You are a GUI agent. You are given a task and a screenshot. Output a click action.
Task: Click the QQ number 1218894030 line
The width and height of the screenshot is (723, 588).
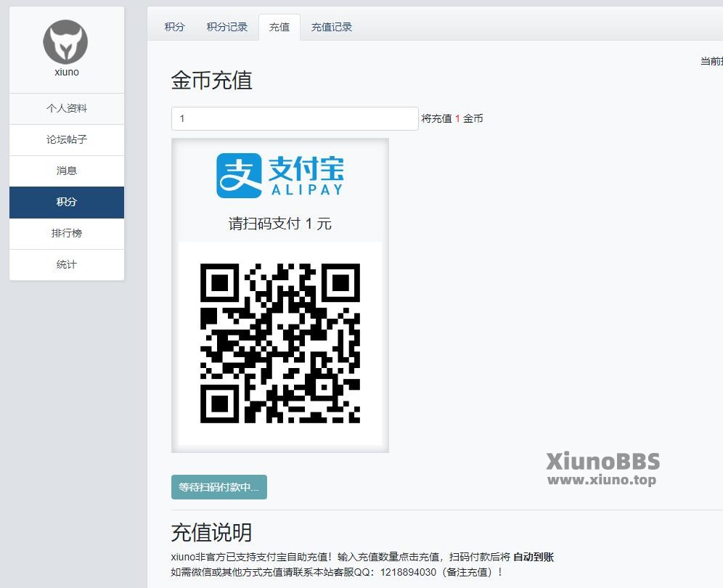click(336, 572)
